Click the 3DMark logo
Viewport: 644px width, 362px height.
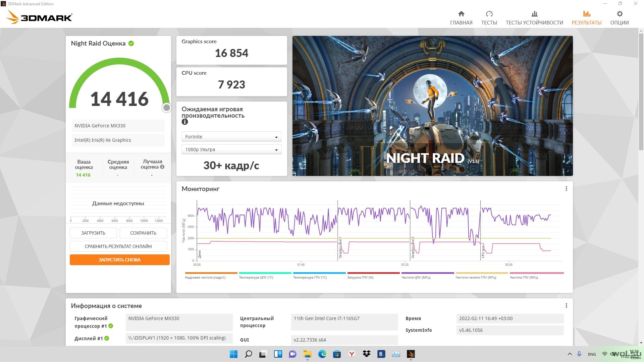40,17
